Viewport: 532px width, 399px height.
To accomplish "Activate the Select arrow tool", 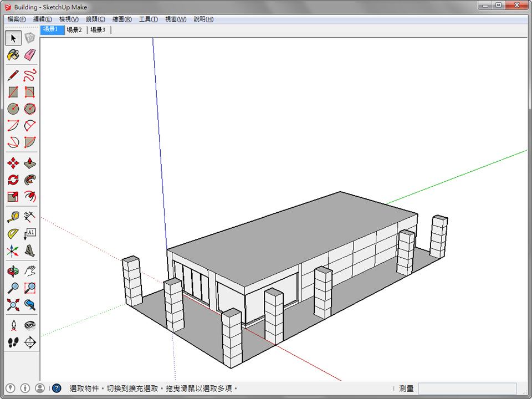I will (x=13, y=38).
